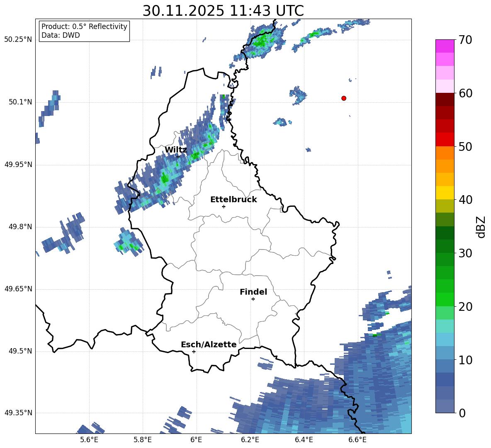Click the 0 label on the colorbar
This screenshot has width=491, height=448.
tap(462, 413)
